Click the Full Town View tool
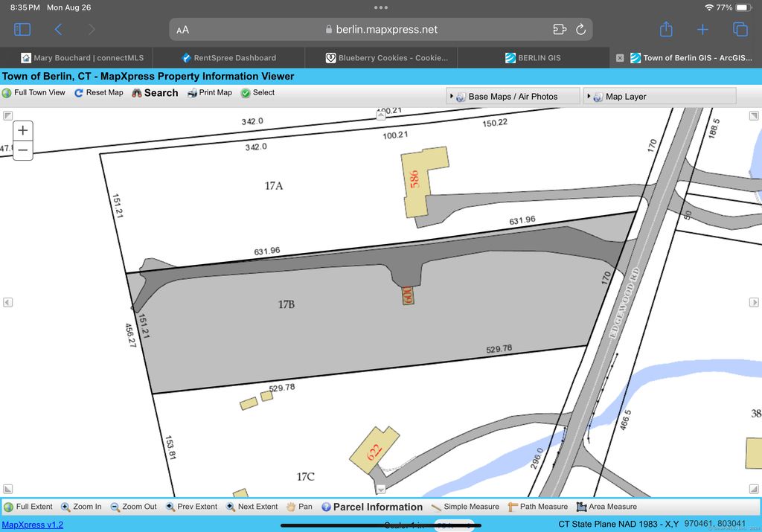Viewport: 762px width, 532px height. click(x=34, y=93)
